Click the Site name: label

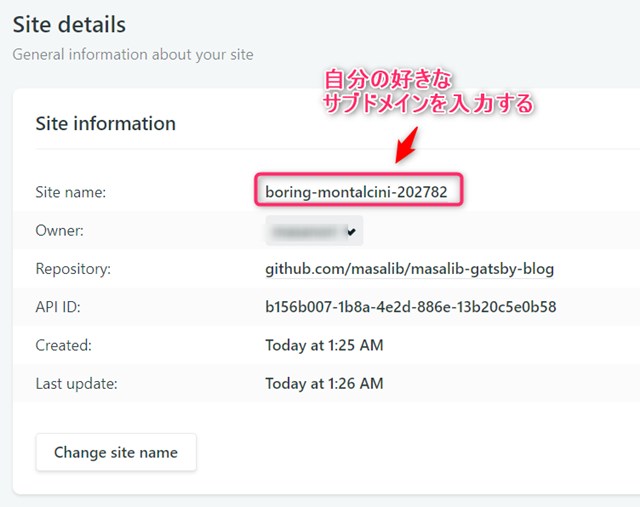(71, 192)
